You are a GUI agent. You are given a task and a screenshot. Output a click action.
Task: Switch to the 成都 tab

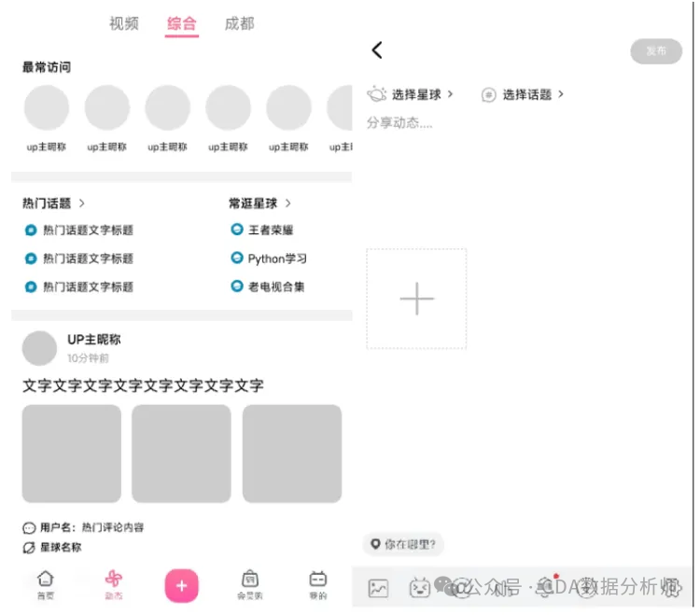(239, 23)
